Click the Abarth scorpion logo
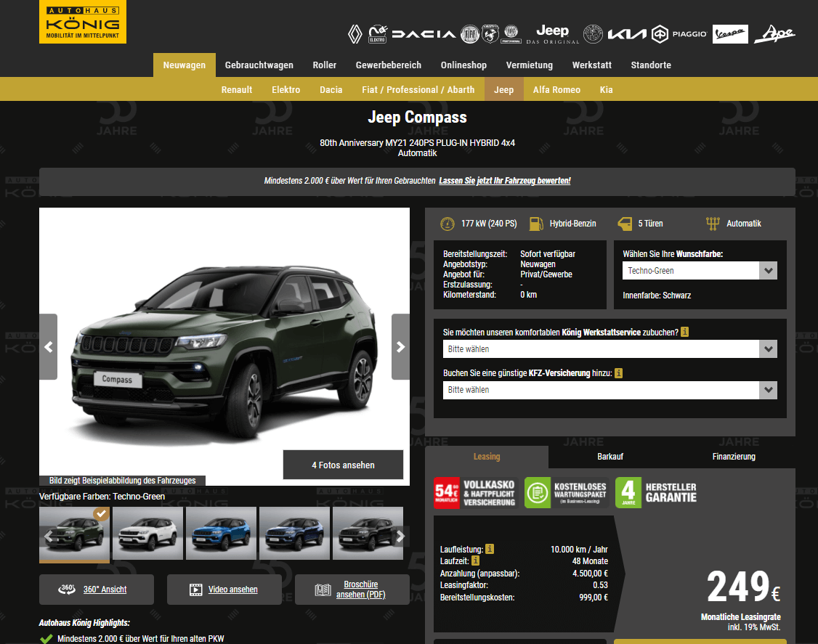The width and height of the screenshot is (818, 644). [490, 34]
